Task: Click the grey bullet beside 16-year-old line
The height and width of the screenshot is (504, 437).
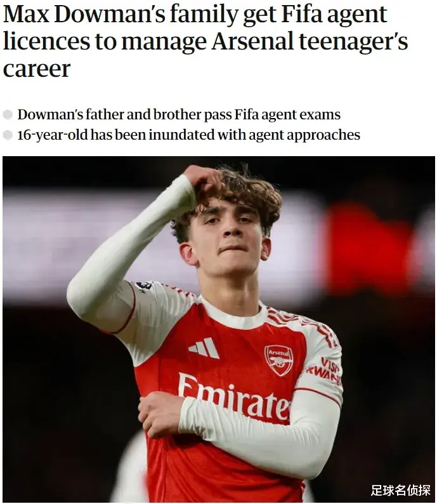Action: (8, 135)
